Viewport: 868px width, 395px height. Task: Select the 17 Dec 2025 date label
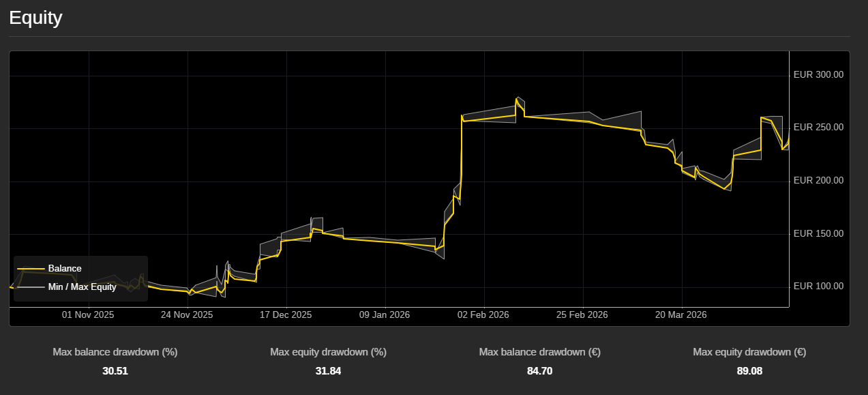click(286, 314)
